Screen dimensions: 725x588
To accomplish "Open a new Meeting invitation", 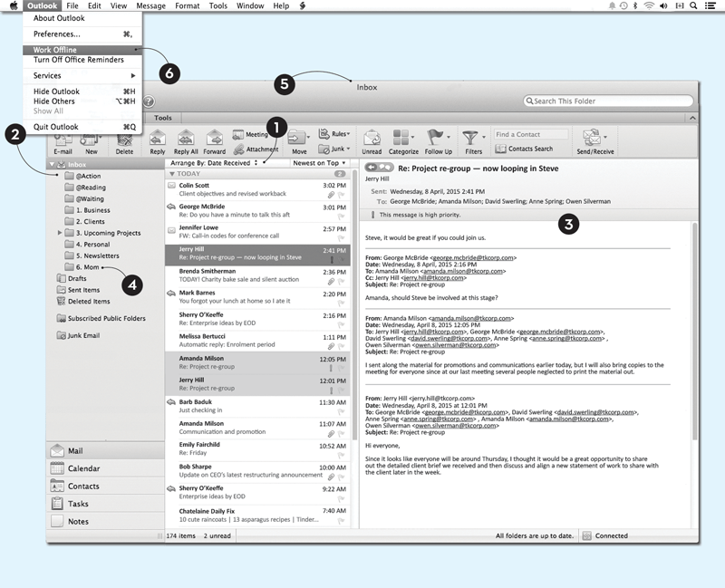I will (x=241, y=132).
